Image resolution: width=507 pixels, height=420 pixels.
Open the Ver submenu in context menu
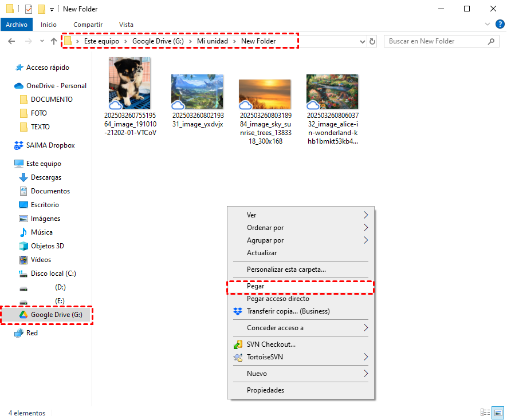[301, 215]
